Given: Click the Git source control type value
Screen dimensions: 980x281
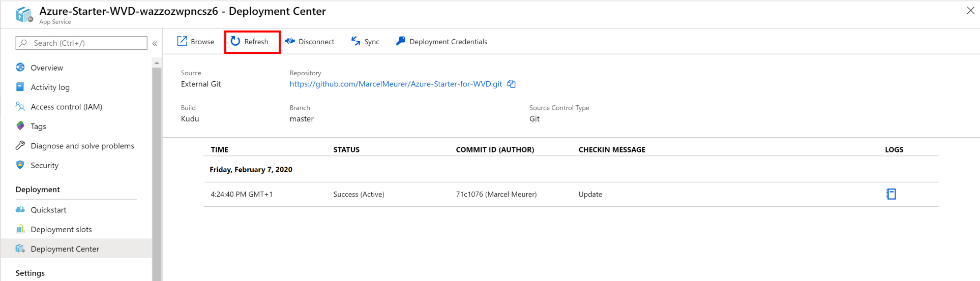Looking at the screenshot, I should [x=534, y=119].
